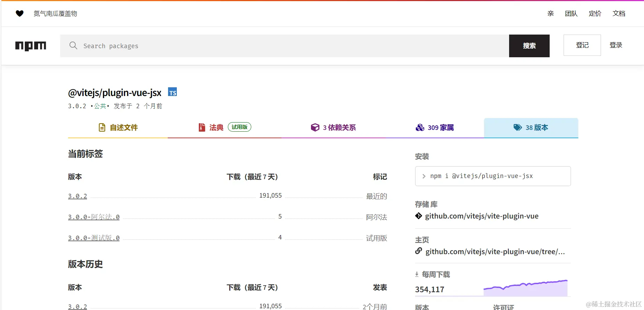
Task: Click the 家属 cubes icon
Action: click(420, 127)
